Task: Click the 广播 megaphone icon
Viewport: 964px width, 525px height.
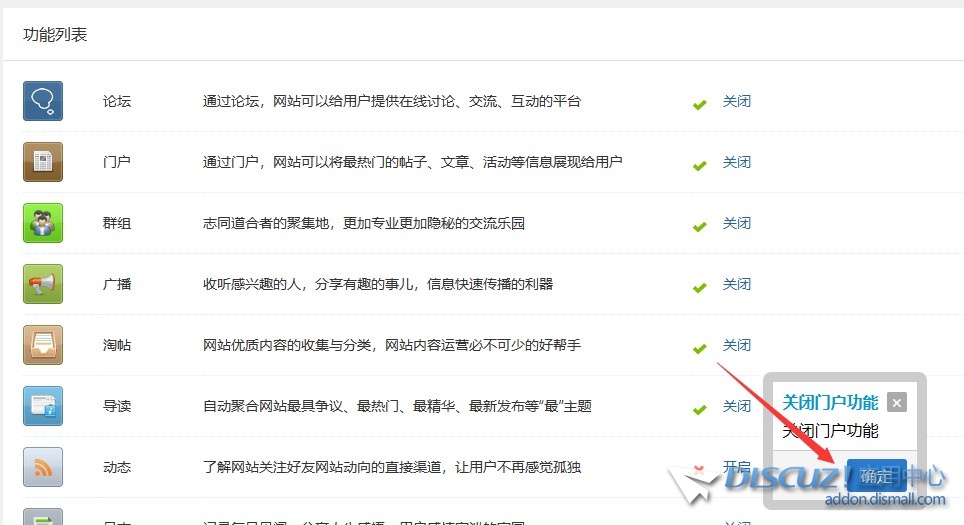Action: [x=43, y=283]
